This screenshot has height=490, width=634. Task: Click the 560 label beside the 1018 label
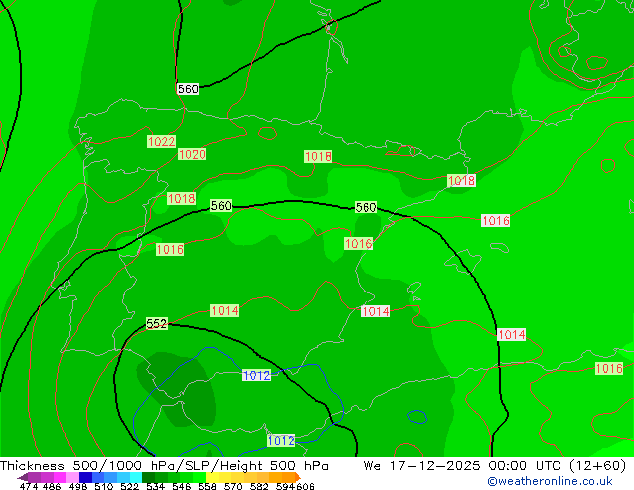point(221,205)
